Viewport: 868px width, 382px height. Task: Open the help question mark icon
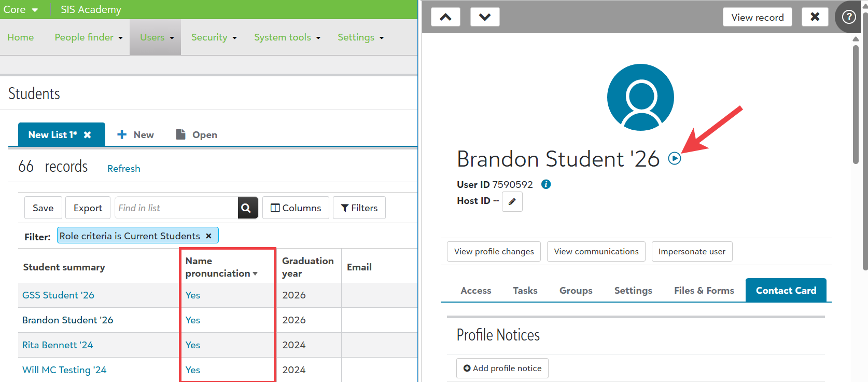point(849,17)
